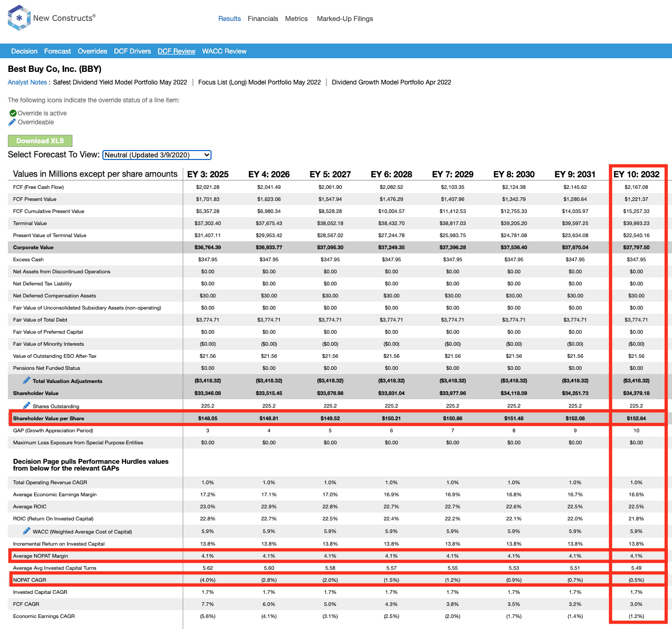672x629 pixels.
Task: Click the $39,993.23 Terminal Value cell
Action: click(636, 223)
